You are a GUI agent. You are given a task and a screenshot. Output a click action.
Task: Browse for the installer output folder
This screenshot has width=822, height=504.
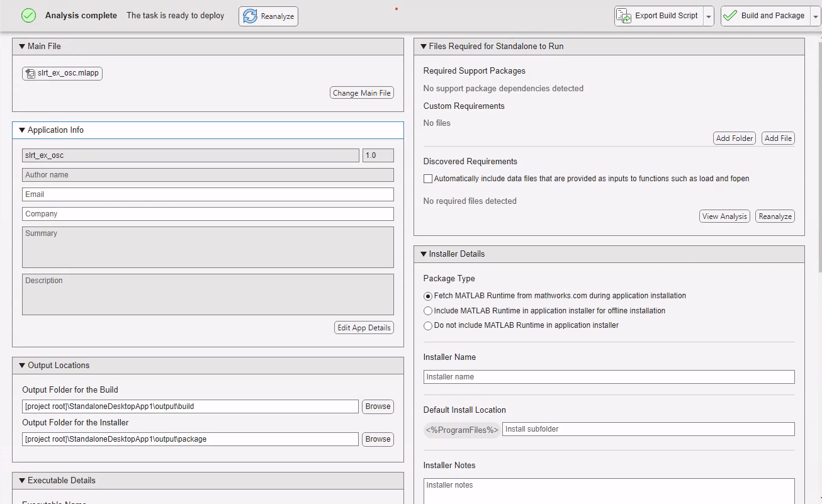[x=378, y=439]
